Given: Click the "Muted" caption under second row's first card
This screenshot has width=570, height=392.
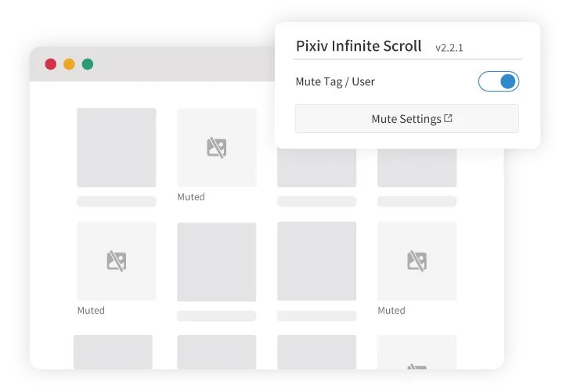Looking at the screenshot, I should [x=91, y=311].
